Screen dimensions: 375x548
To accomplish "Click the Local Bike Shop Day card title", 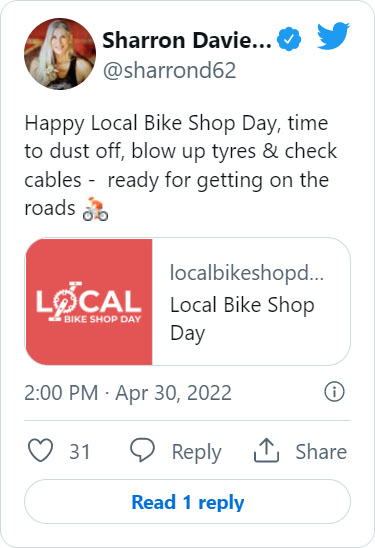I will pyautogui.click(x=242, y=319).
